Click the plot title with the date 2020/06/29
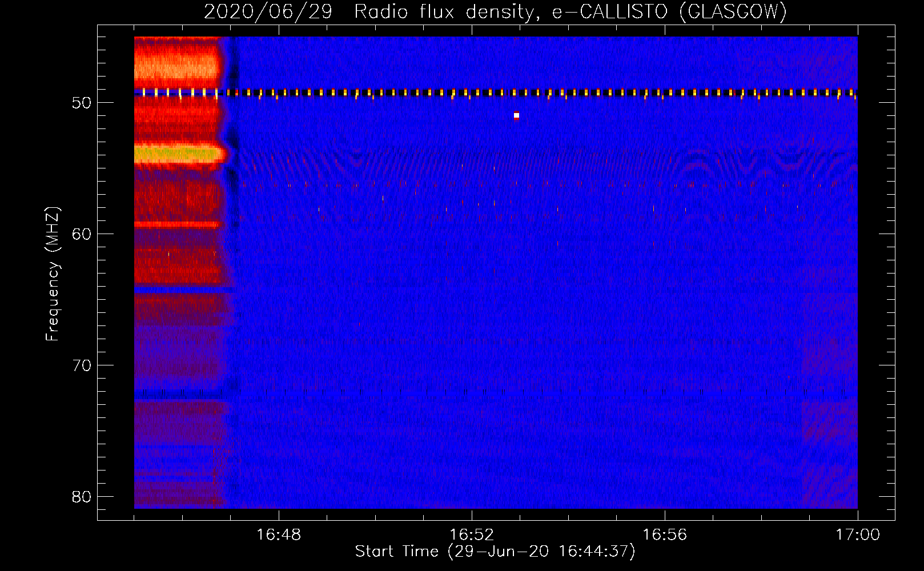The width and height of the screenshot is (924, 571). [495, 11]
